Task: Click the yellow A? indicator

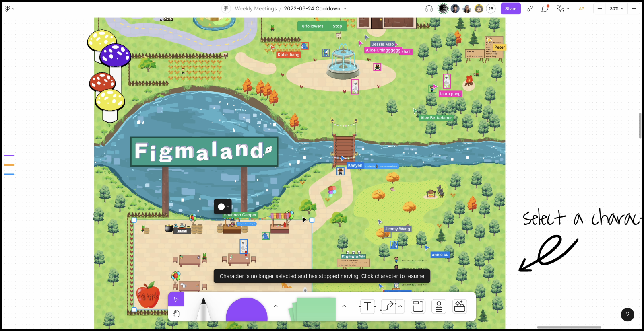Action: 581,8
